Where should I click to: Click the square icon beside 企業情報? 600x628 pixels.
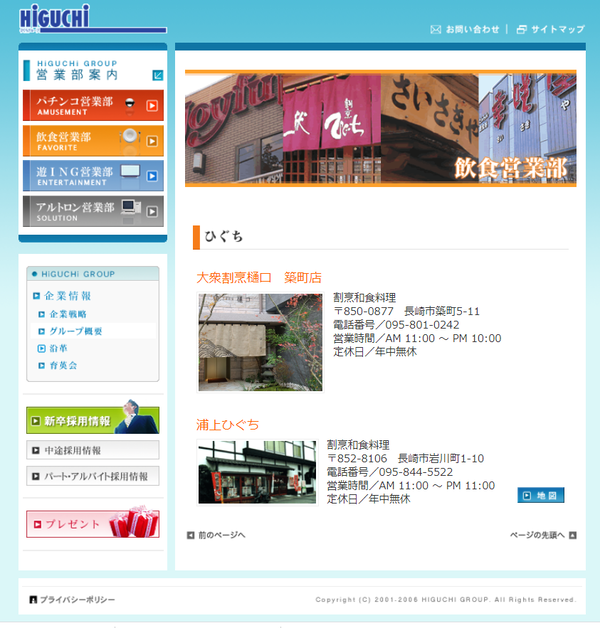36,296
